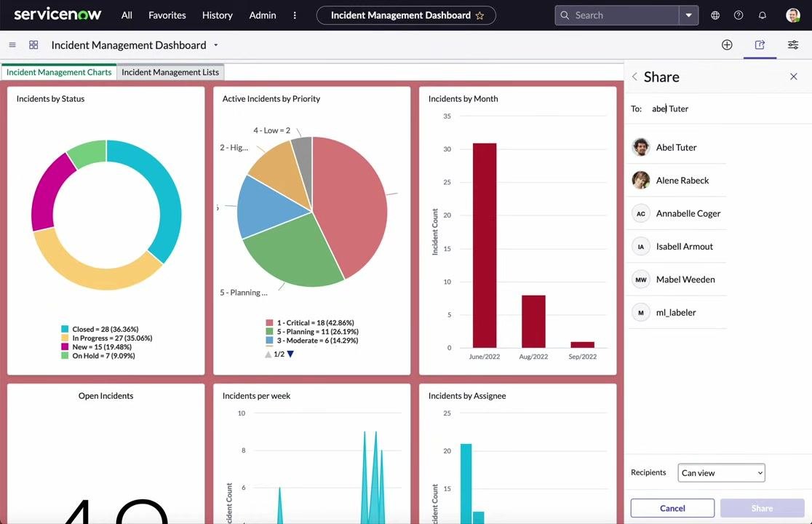
Task: Go to previous legend page with up triangle
Action: tap(268, 354)
